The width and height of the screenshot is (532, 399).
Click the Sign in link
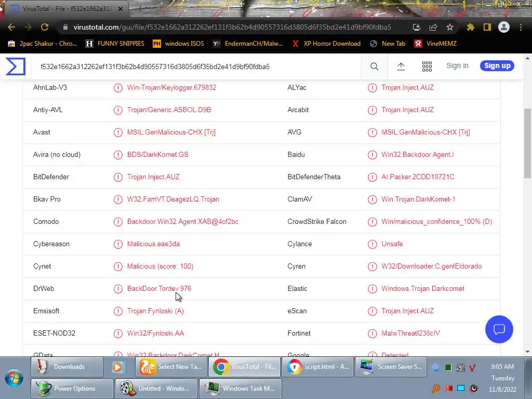457,65
